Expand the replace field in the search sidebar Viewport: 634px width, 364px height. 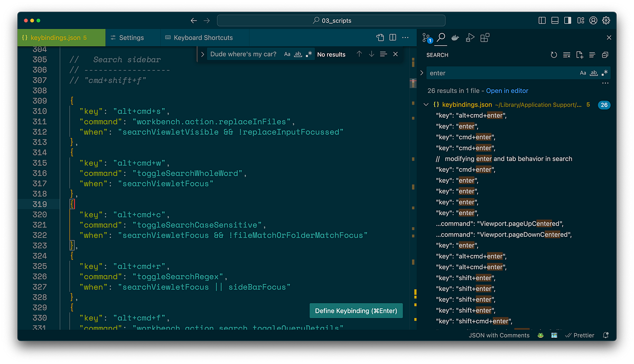click(421, 73)
